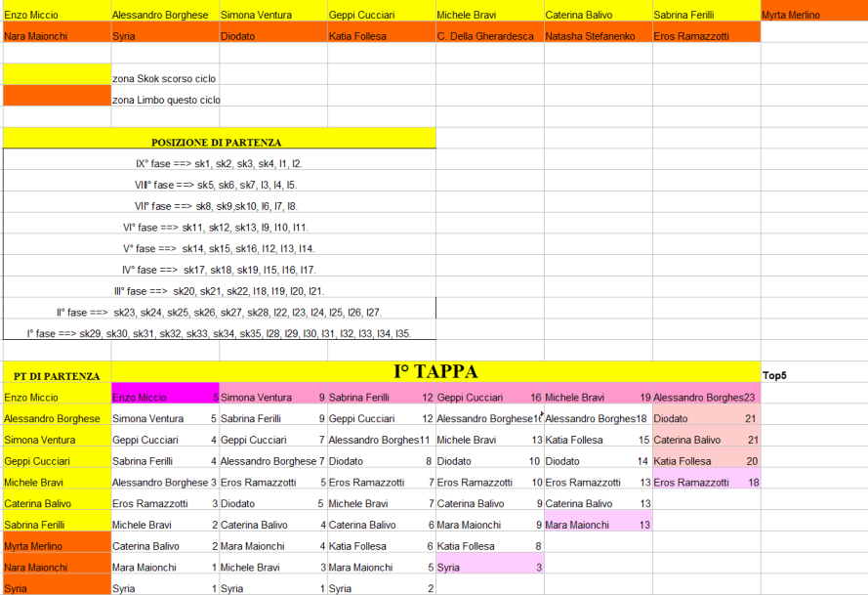Click the 'zona Skok scorso ciclo' label cell
This screenshot has width=868, height=595.
[x=165, y=78]
